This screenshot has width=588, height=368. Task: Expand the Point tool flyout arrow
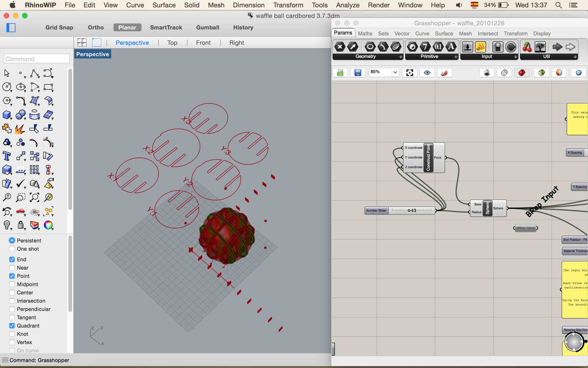pos(25,78)
